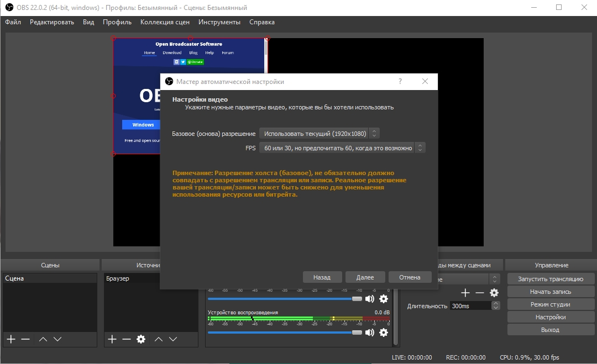Move source down arrow in Sources panel
This screenshot has height=364, width=597.
pyautogui.click(x=173, y=339)
